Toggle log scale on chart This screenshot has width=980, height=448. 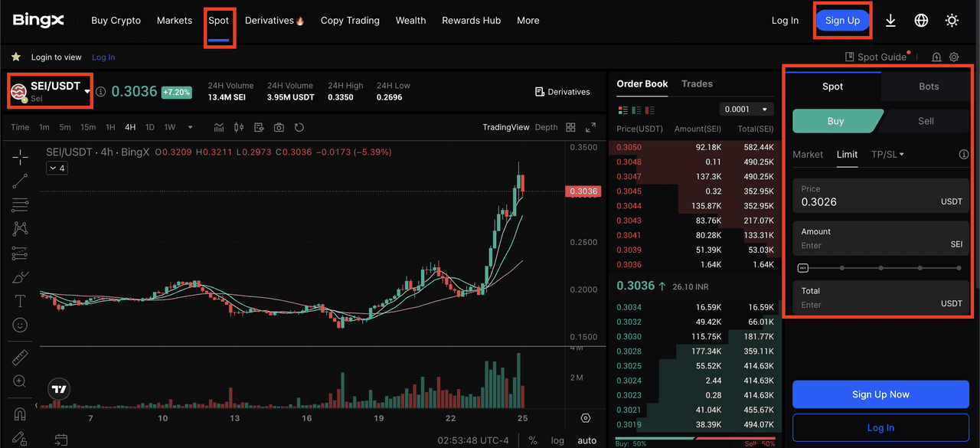[557, 440]
